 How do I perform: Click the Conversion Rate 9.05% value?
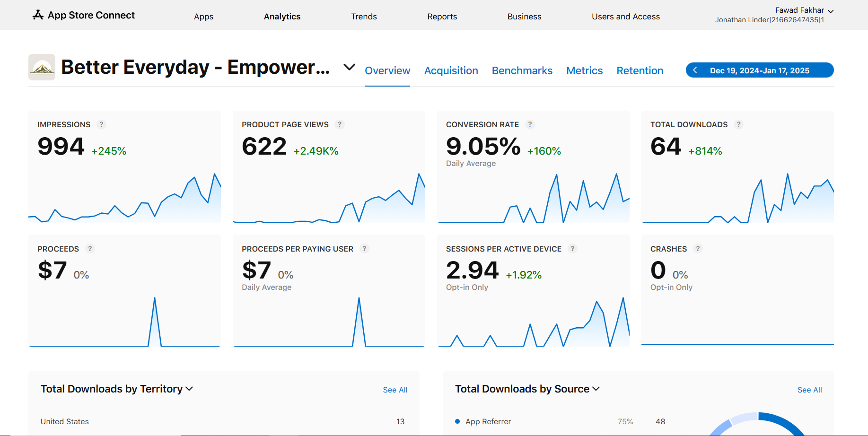pos(483,146)
